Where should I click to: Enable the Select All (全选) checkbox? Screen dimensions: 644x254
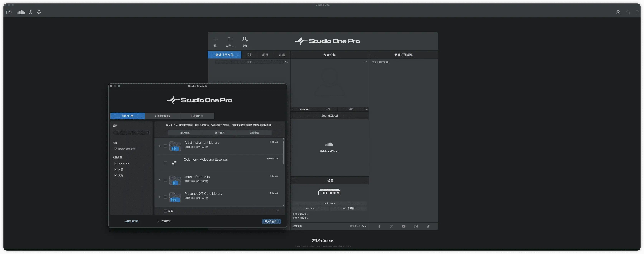tap(165, 211)
